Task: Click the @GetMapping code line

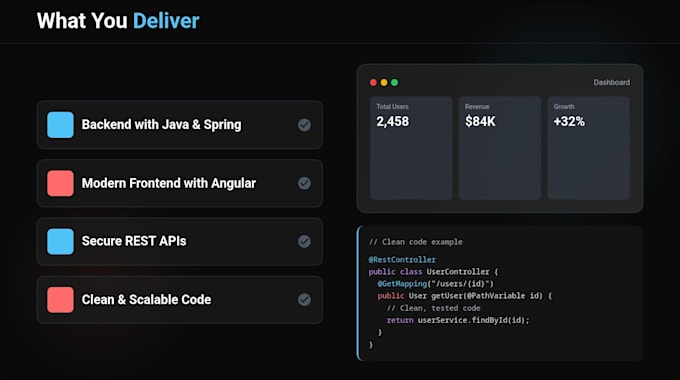Action: click(x=435, y=284)
